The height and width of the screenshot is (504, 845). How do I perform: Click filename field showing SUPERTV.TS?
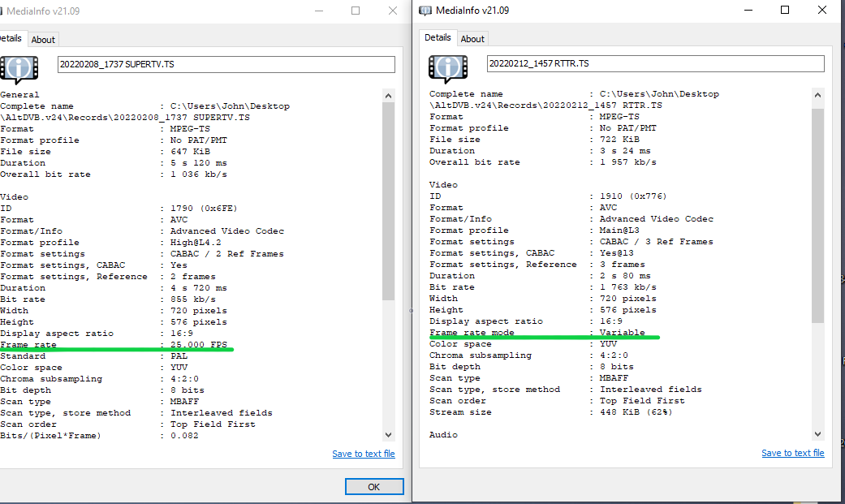point(226,64)
